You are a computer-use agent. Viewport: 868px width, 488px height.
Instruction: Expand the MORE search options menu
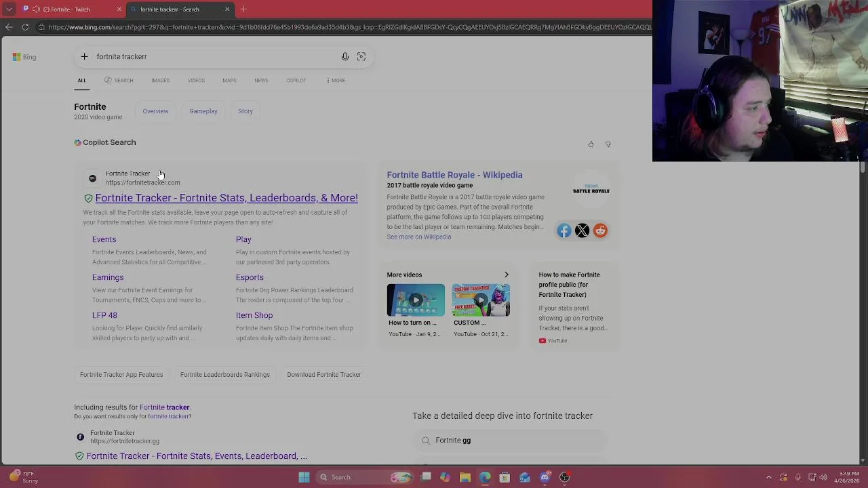[336, 81]
